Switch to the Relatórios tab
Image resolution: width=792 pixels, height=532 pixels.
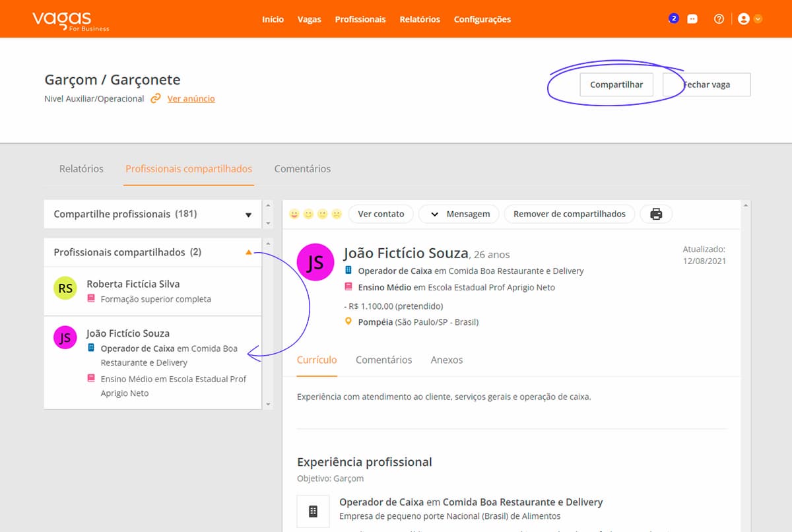pyautogui.click(x=81, y=169)
